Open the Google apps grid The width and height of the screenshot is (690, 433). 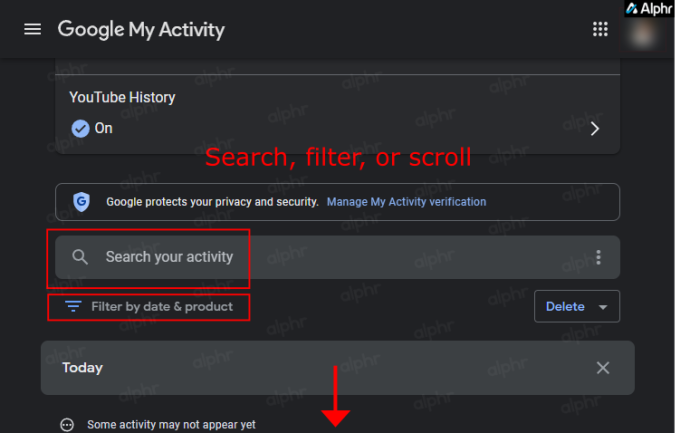600,29
